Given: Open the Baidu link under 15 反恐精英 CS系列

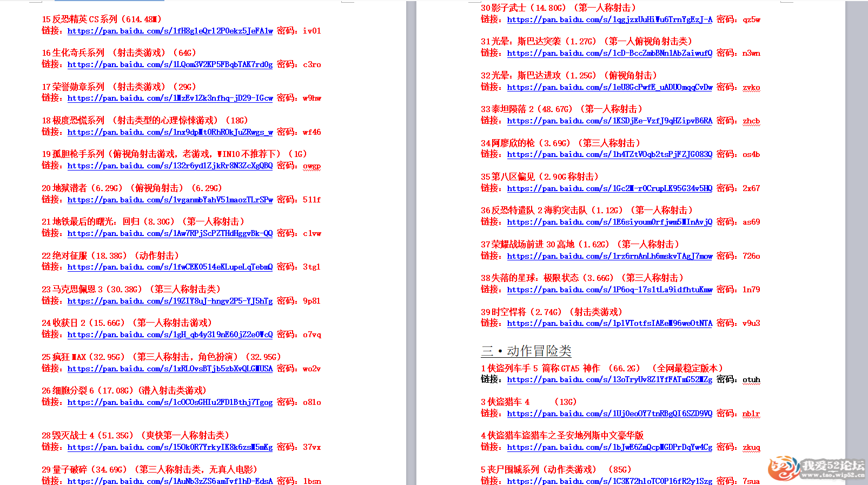Looking at the screenshot, I should click(170, 31).
